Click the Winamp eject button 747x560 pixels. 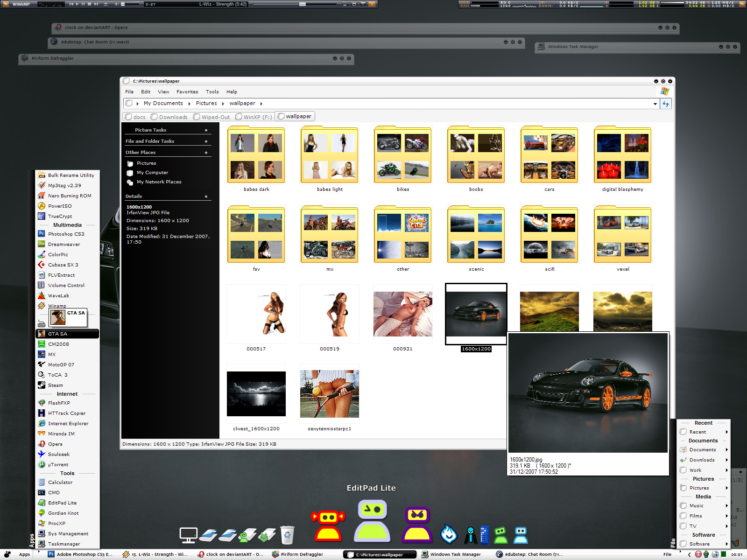(x=106, y=4)
